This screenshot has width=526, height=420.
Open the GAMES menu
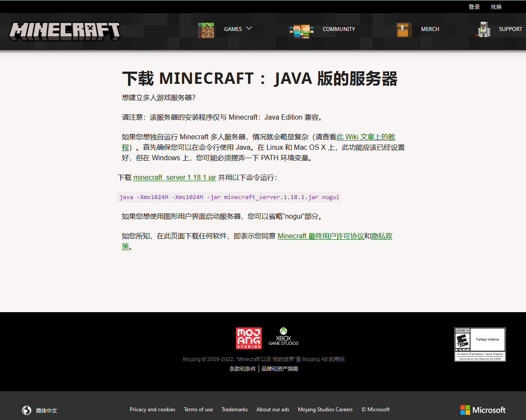click(233, 29)
